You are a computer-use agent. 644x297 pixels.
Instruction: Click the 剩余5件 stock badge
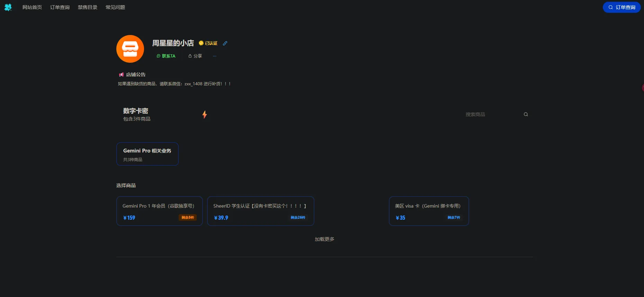point(188,218)
